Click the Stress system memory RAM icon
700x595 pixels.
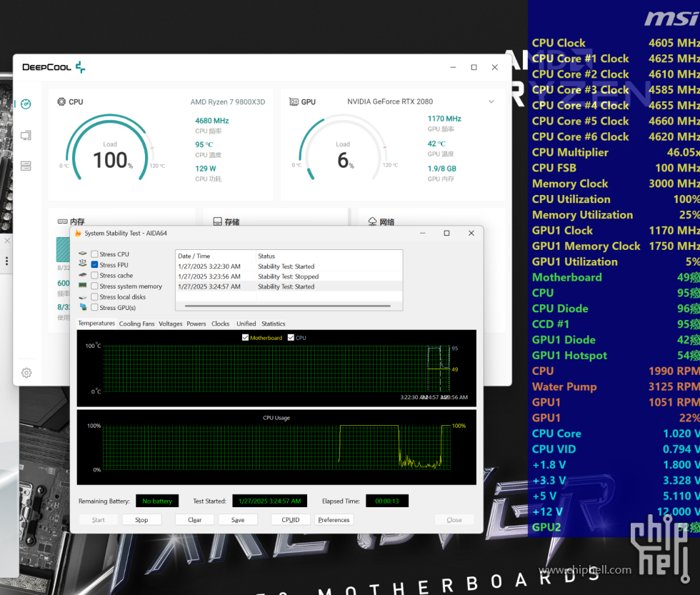(x=83, y=285)
